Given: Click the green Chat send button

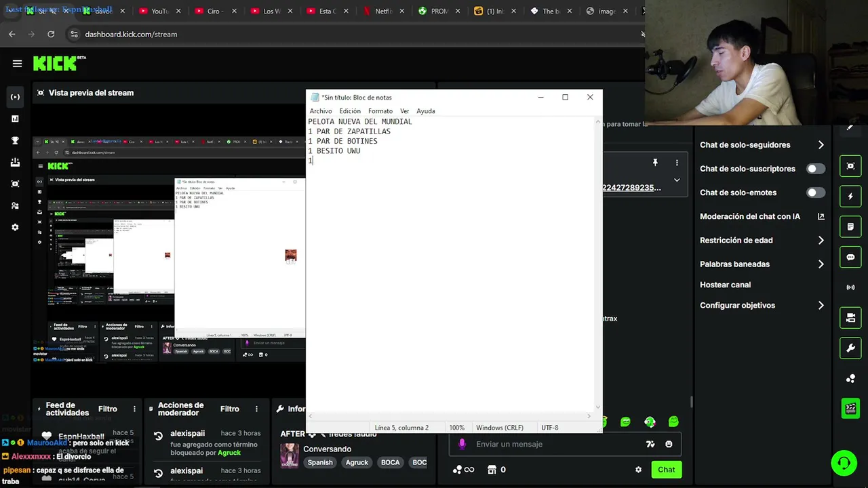Looking at the screenshot, I should click(666, 470).
